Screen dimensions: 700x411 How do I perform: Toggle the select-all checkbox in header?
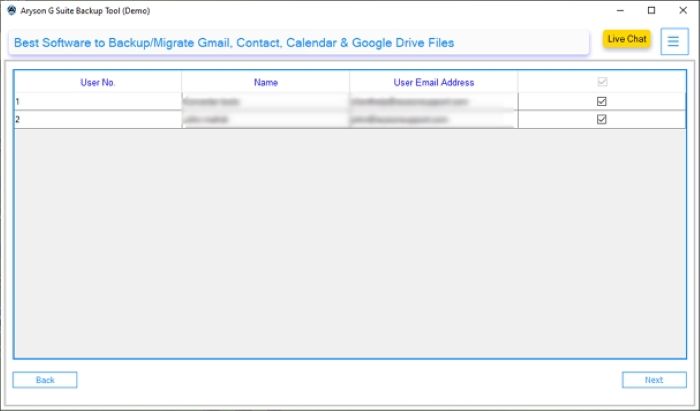tap(602, 82)
